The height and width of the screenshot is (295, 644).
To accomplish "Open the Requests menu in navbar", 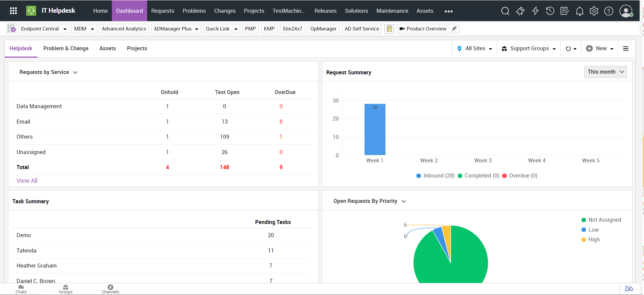I will click(163, 11).
